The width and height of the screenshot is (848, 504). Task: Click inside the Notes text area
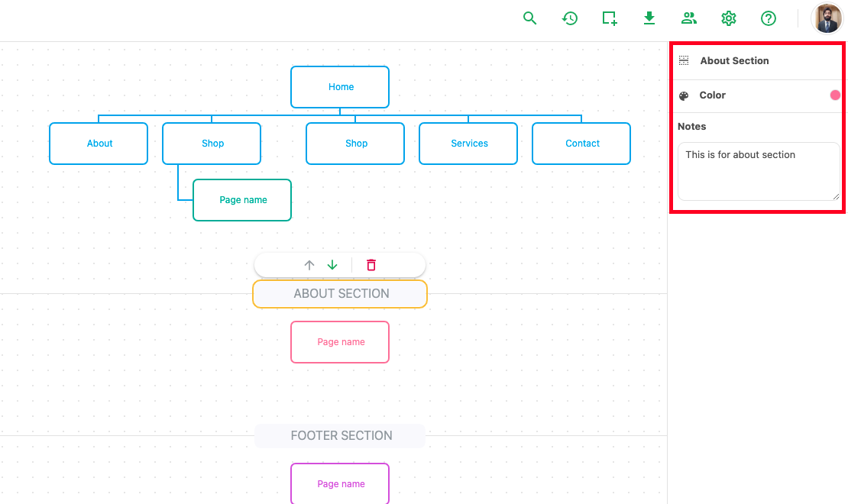click(x=757, y=170)
